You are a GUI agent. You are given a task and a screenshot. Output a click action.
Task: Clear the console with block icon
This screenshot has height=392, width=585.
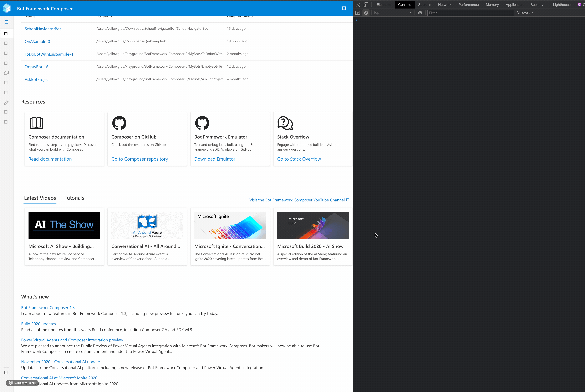(366, 13)
